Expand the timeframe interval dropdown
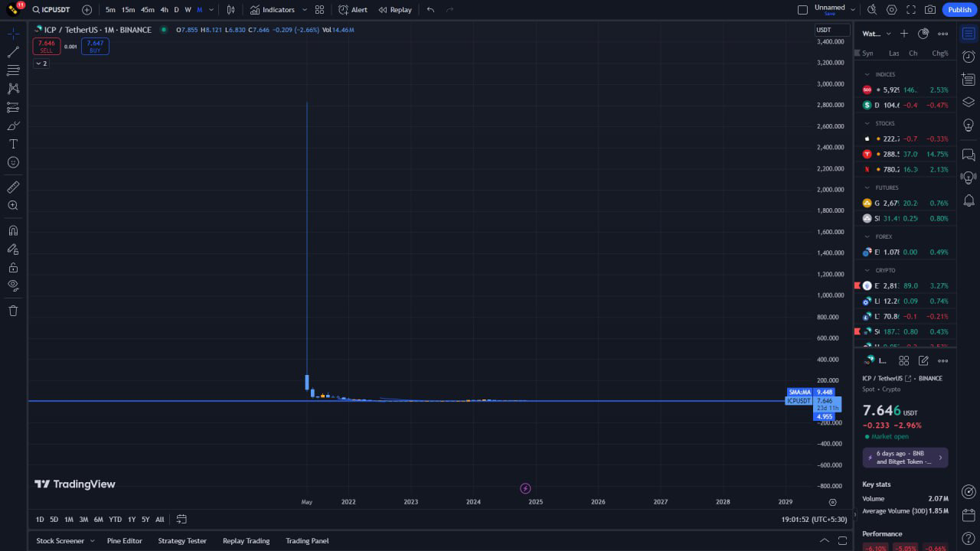Screen dimensions: 980x551 tap(211, 10)
